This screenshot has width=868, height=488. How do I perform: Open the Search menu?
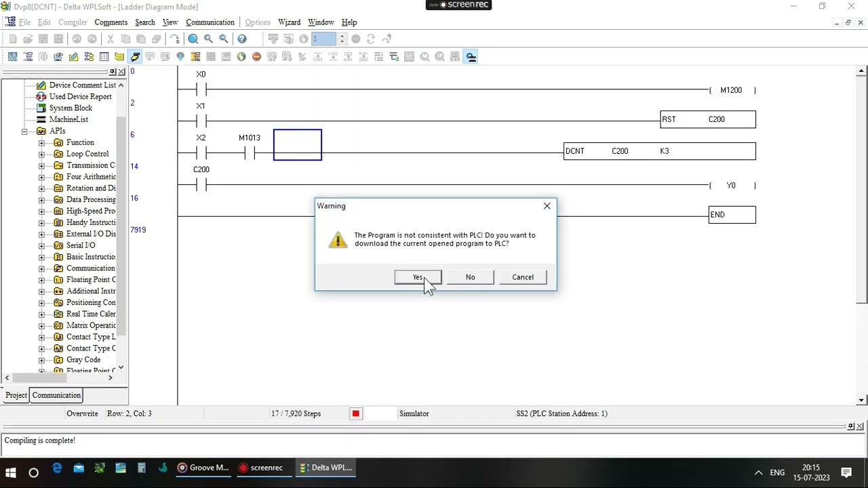[144, 22]
